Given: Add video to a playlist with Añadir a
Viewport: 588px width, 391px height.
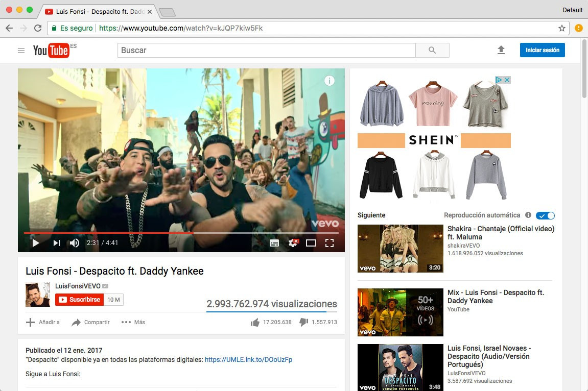Looking at the screenshot, I should coord(43,322).
